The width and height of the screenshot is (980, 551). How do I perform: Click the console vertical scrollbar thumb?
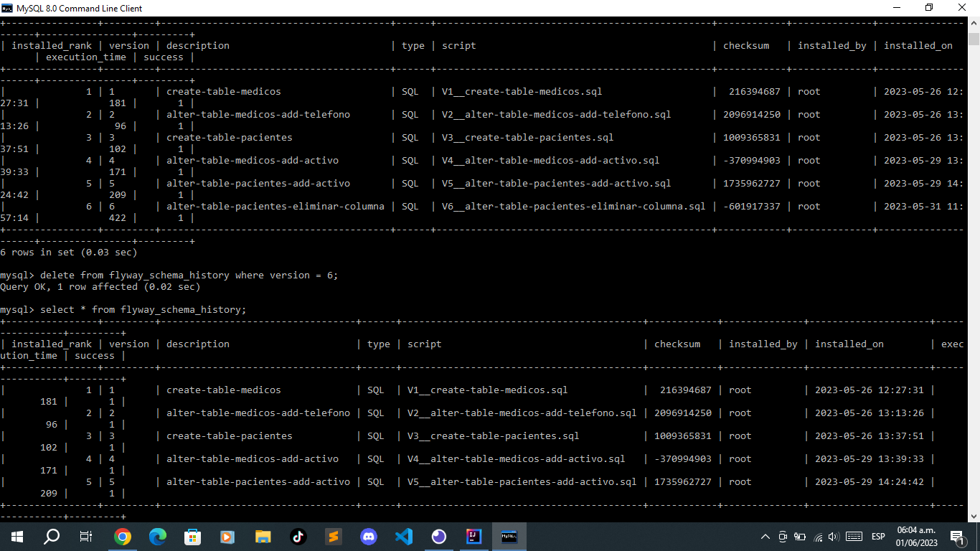pos(974,39)
